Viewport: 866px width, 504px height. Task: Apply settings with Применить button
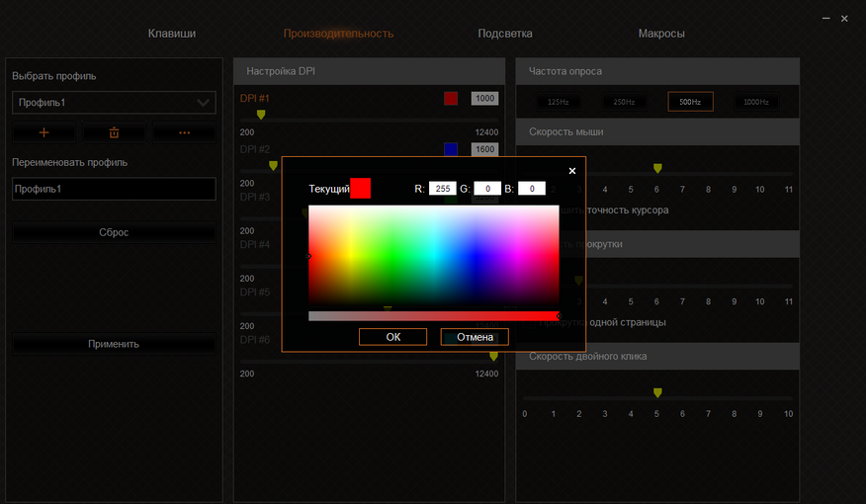pyautogui.click(x=114, y=344)
